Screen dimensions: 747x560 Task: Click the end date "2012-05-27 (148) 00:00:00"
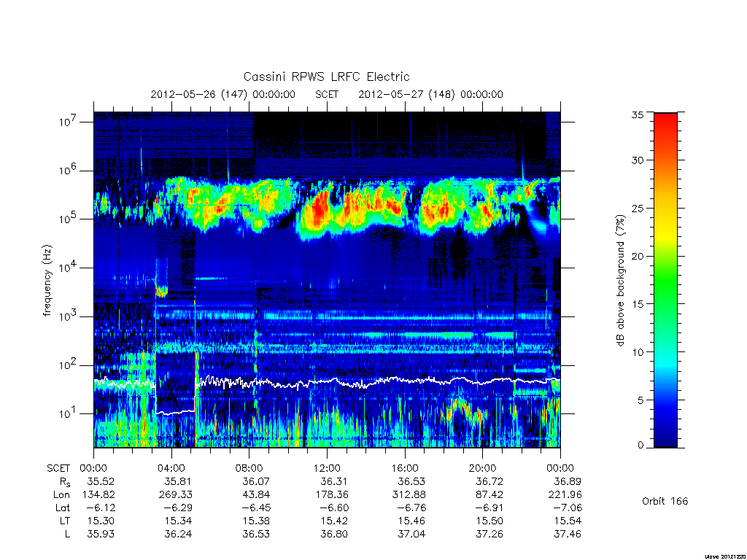(x=430, y=94)
